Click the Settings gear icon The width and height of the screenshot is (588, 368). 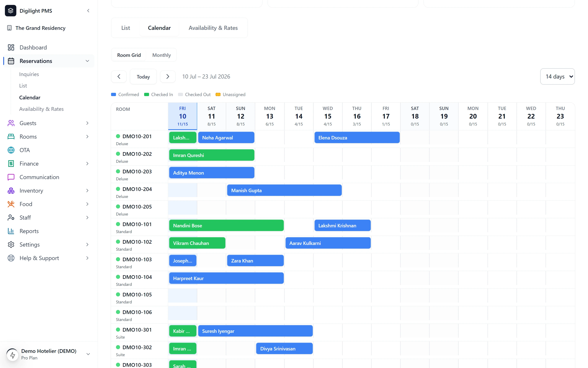11,245
